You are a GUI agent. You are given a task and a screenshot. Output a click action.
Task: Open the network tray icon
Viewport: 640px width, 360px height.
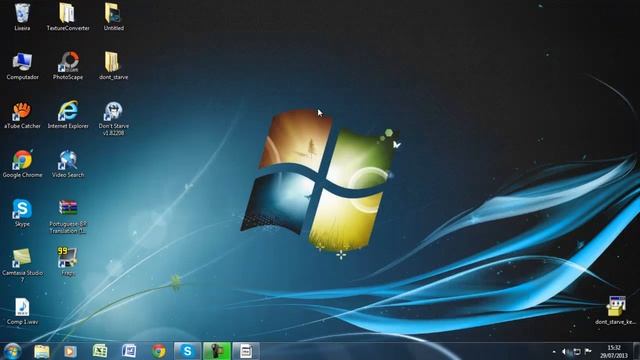(577, 351)
